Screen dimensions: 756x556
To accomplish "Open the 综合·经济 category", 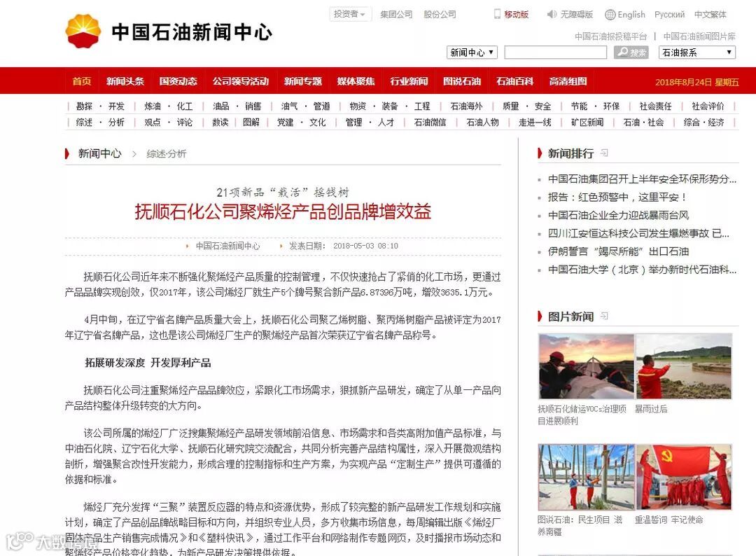I will click(x=704, y=123).
